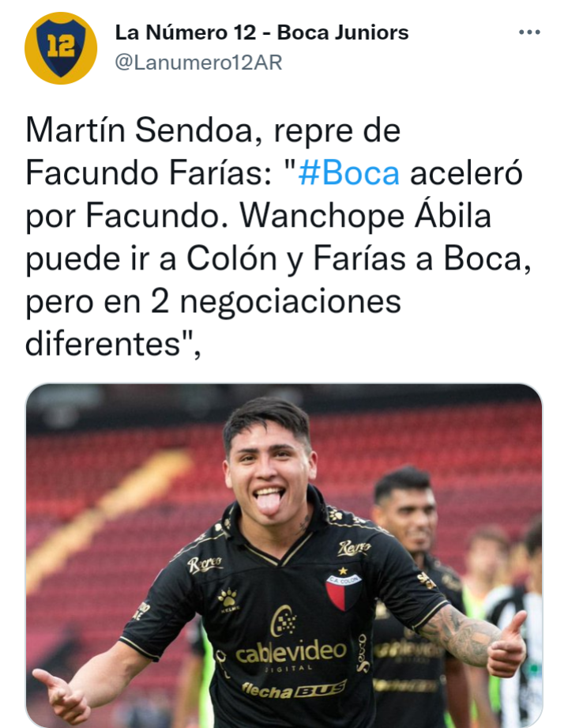Open the tweet's three-dot more options menu
Screen dimensions: 568x728
(x=529, y=32)
